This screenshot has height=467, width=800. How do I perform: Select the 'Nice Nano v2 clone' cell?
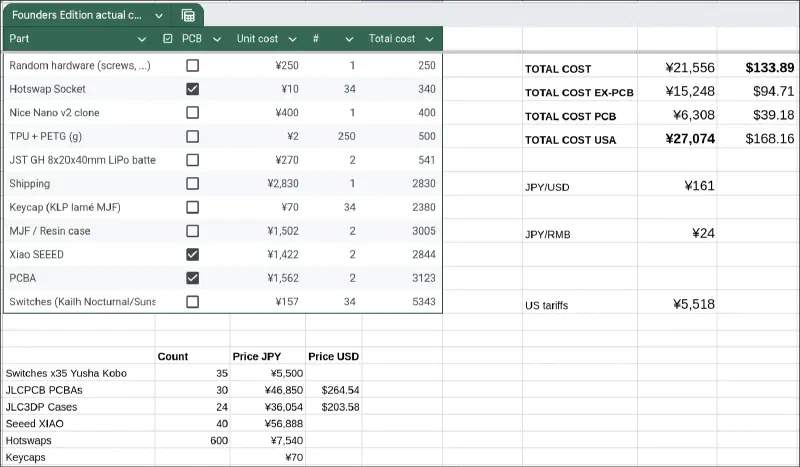54,112
